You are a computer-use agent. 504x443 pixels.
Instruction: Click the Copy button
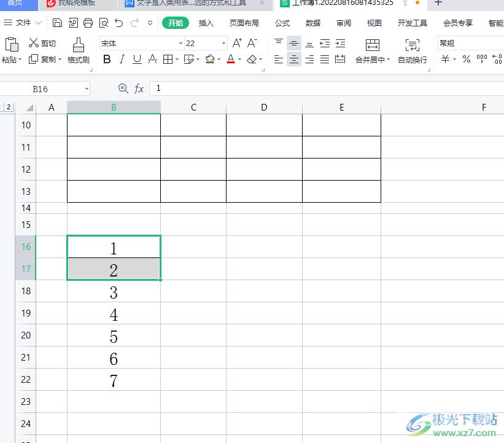point(42,59)
